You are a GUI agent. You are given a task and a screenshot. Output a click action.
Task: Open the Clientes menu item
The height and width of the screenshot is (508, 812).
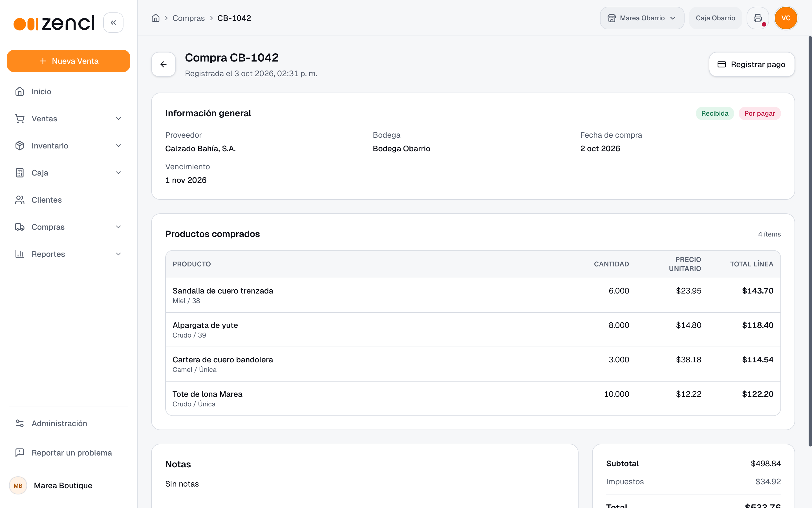tap(69, 200)
